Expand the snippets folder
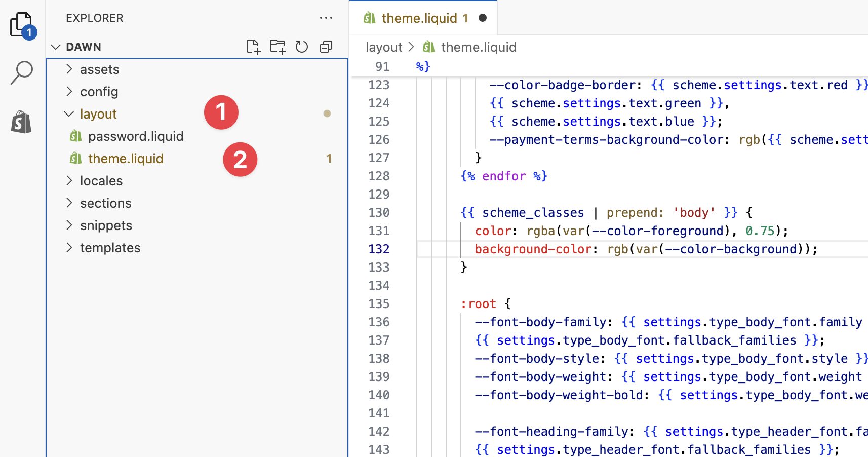The width and height of the screenshot is (868, 457). coord(106,225)
